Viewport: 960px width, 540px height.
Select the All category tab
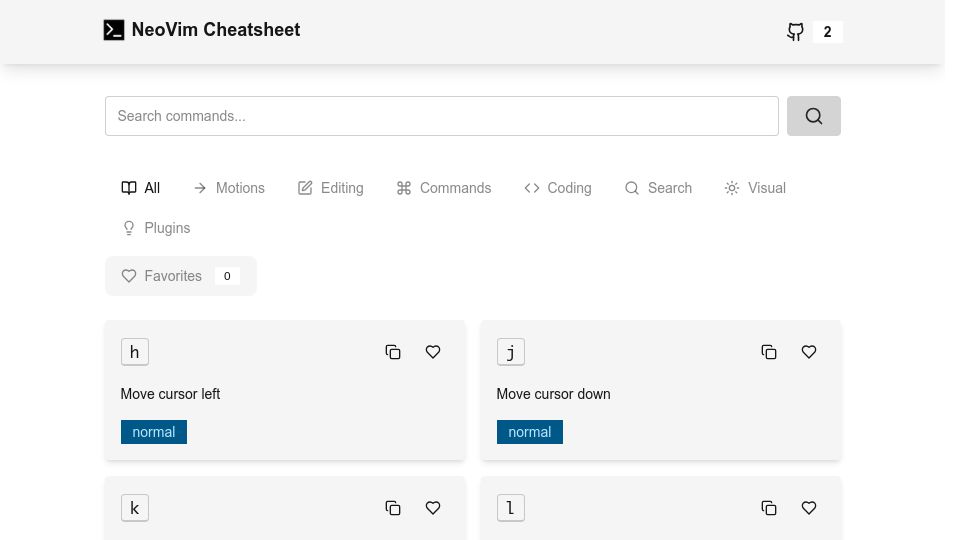141,188
